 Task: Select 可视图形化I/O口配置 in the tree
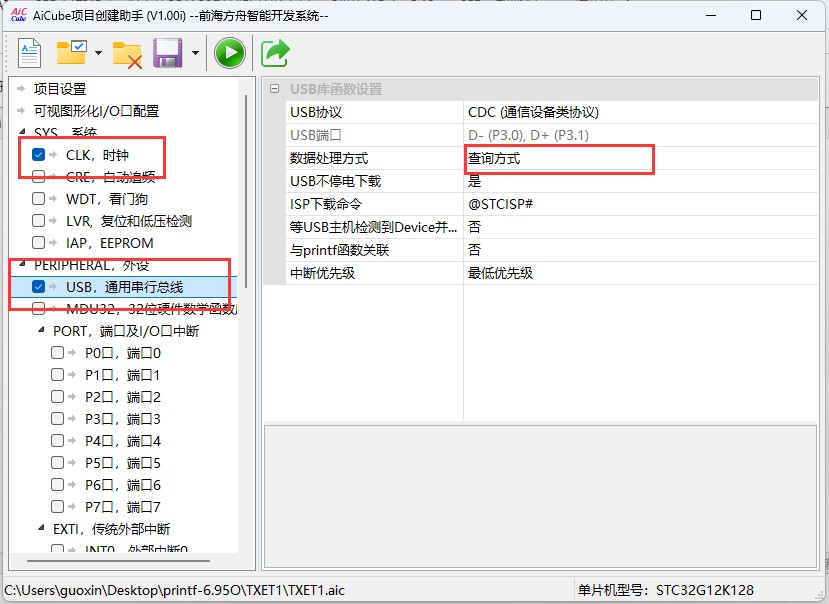click(96, 111)
